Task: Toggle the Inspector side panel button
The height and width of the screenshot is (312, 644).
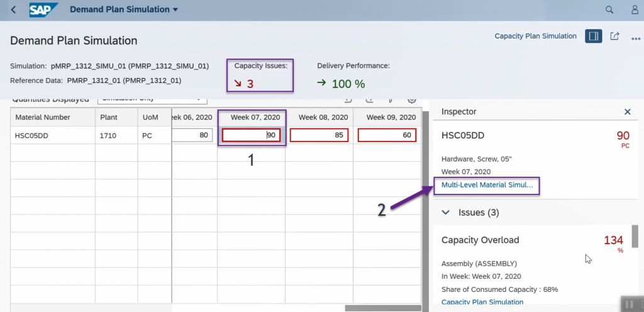Action: click(594, 36)
